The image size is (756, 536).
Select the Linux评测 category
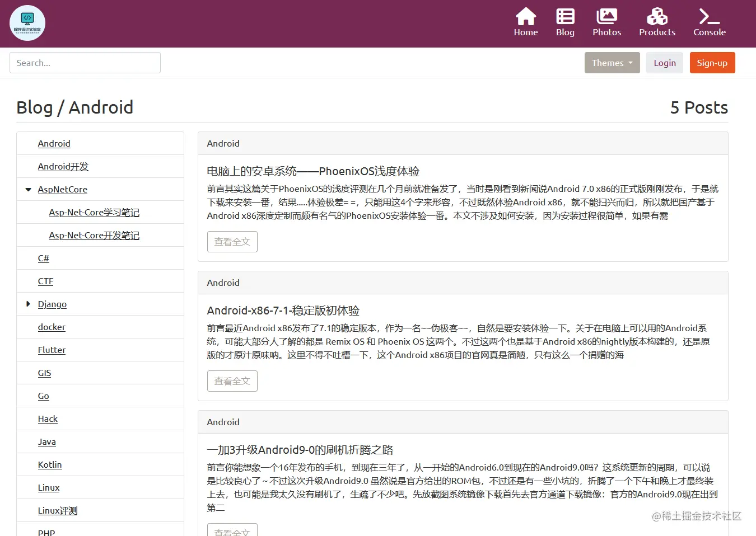(58, 510)
